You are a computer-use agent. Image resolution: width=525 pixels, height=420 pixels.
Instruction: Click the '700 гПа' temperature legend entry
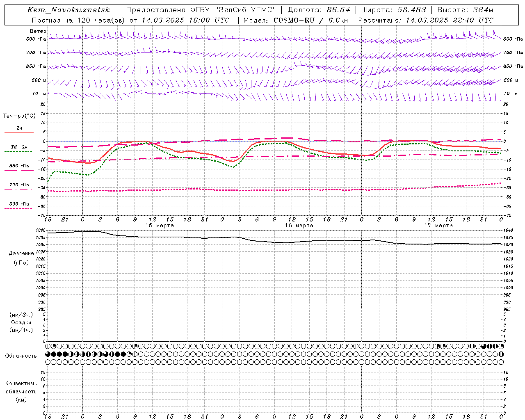click(19, 185)
